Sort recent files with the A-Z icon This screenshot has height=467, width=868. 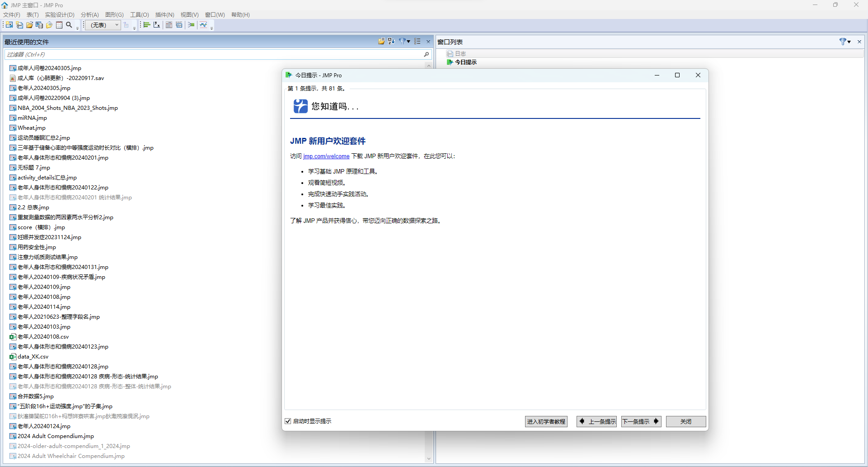(391, 41)
